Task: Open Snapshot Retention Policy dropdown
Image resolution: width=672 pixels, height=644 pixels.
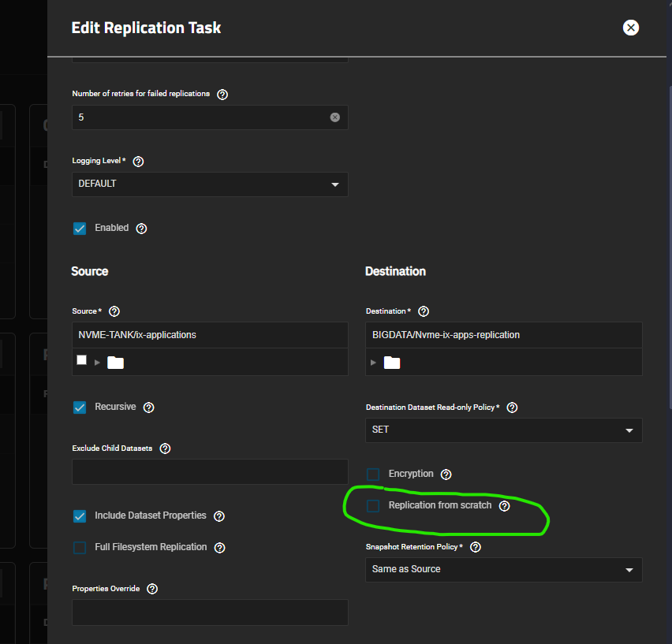Action: pyautogui.click(x=503, y=570)
